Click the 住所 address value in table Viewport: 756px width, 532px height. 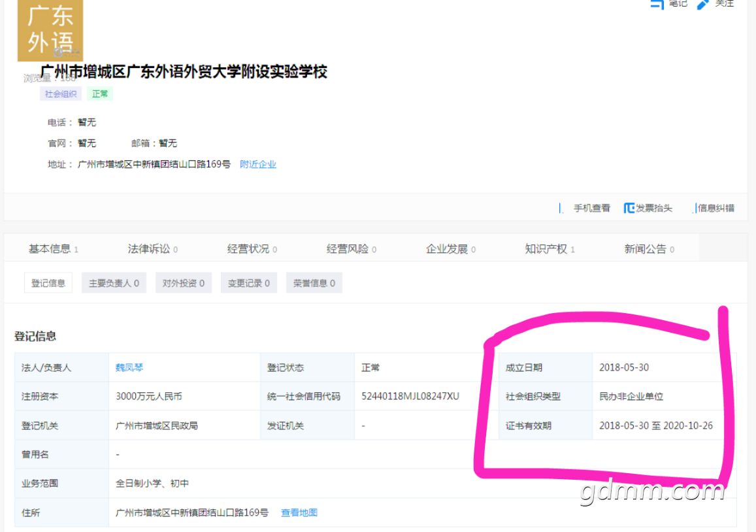click(192, 512)
